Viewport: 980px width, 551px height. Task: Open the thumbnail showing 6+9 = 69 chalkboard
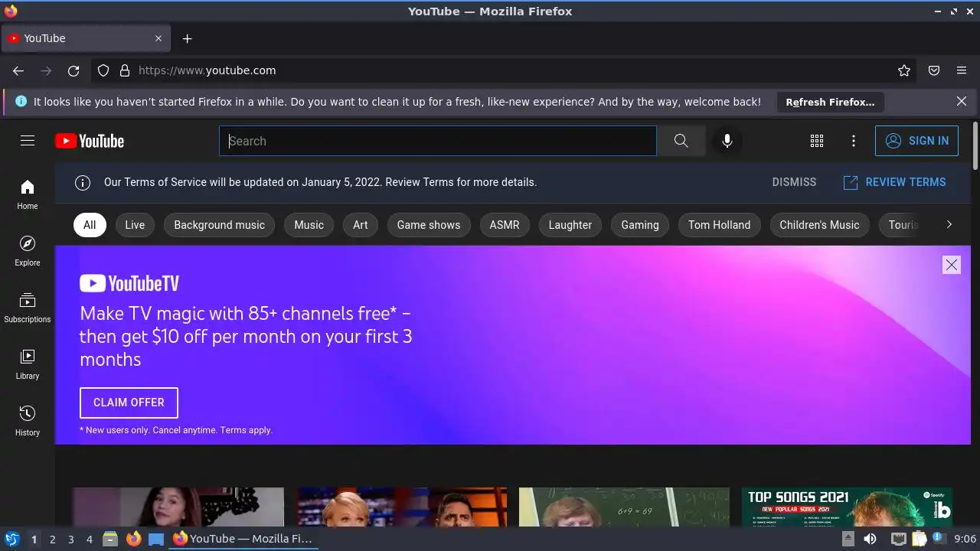coord(624,507)
